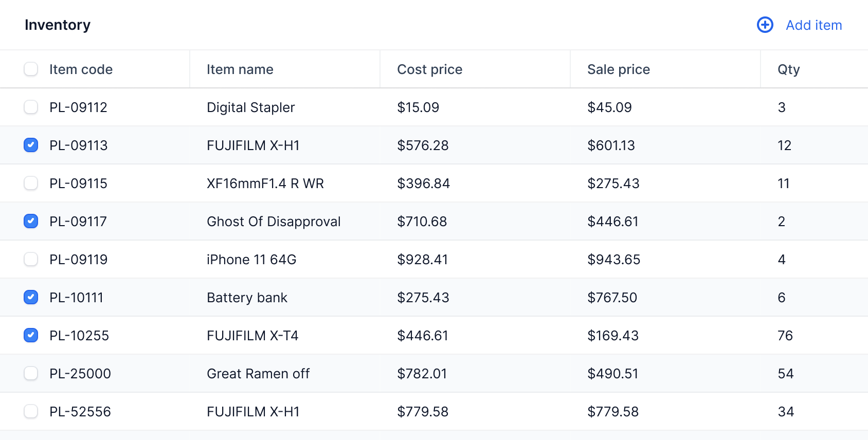Viewport: 868px width, 440px height.
Task: Click the Item name column header
Action: click(x=240, y=69)
